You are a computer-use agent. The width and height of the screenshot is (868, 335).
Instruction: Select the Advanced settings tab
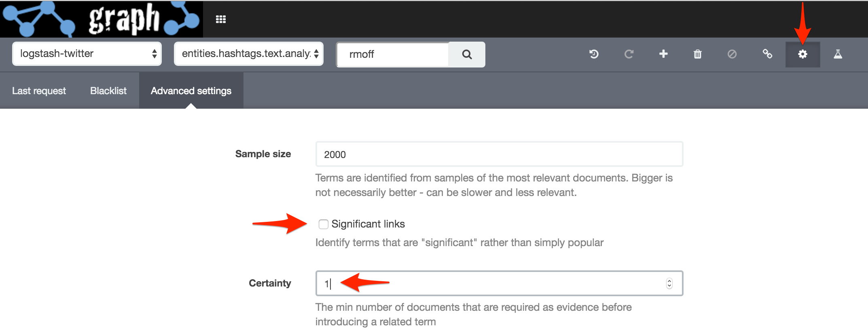191,91
